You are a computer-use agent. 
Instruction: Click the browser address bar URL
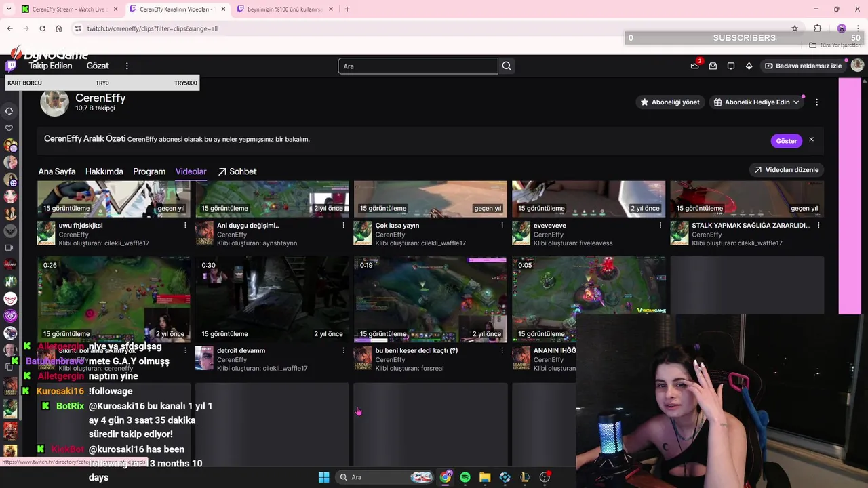153,28
